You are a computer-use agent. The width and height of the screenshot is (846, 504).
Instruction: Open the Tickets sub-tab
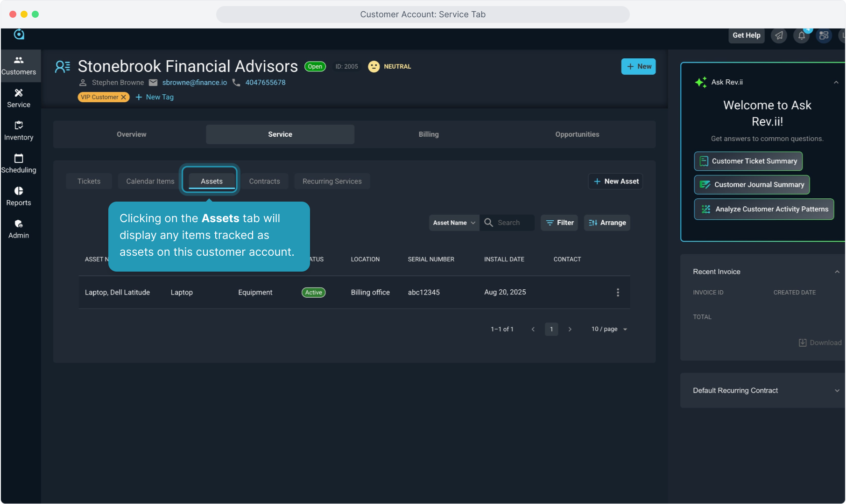click(x=89, y=181)
